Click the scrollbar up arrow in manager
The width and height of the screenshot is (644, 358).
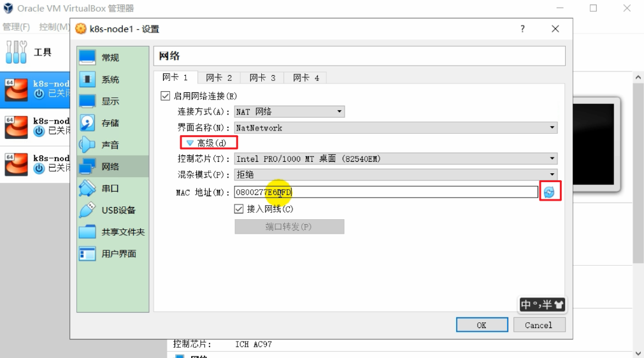tap(638, 77)
